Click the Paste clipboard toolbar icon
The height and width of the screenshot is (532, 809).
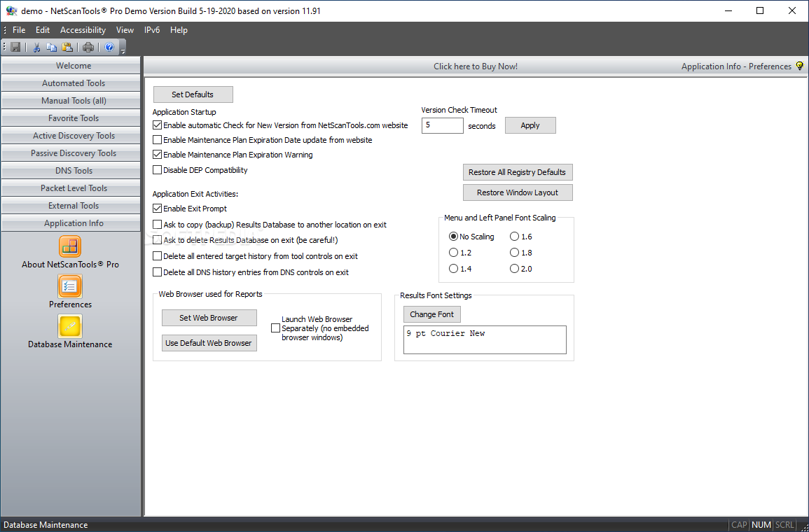[x=67, y=48]
